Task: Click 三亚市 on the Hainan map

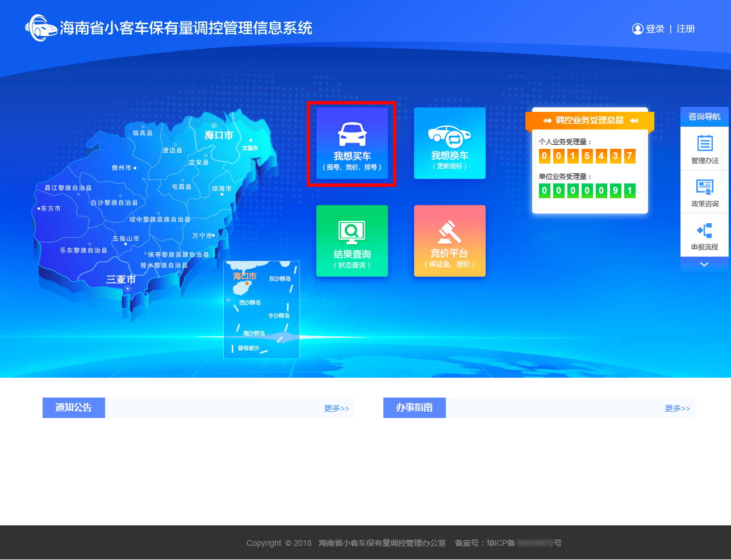Action: pos(121,279)
